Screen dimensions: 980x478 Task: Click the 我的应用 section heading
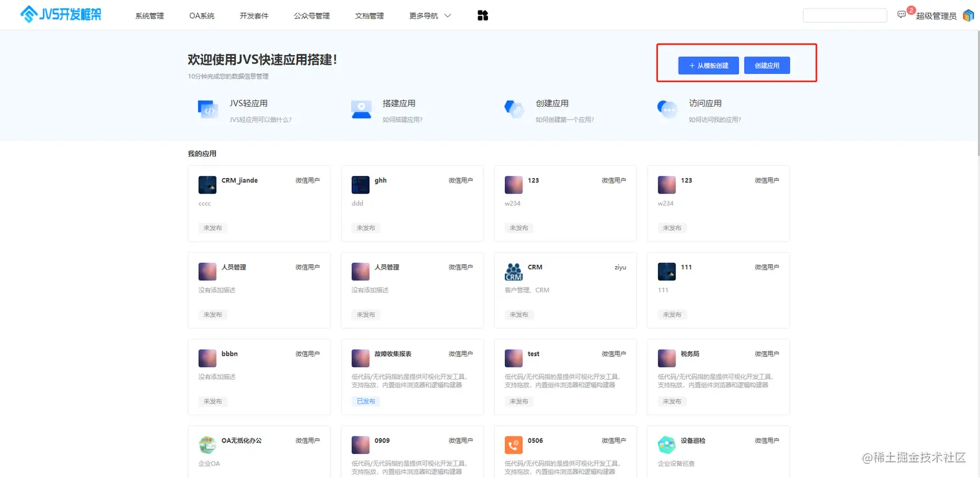[202, 154]
